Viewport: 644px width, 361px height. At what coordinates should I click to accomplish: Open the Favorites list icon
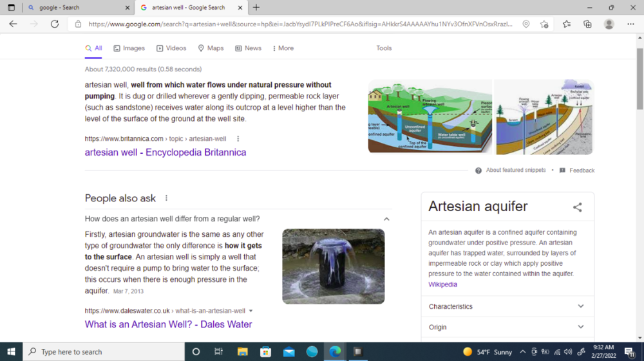pyautogui.click(x=566, y=24)
